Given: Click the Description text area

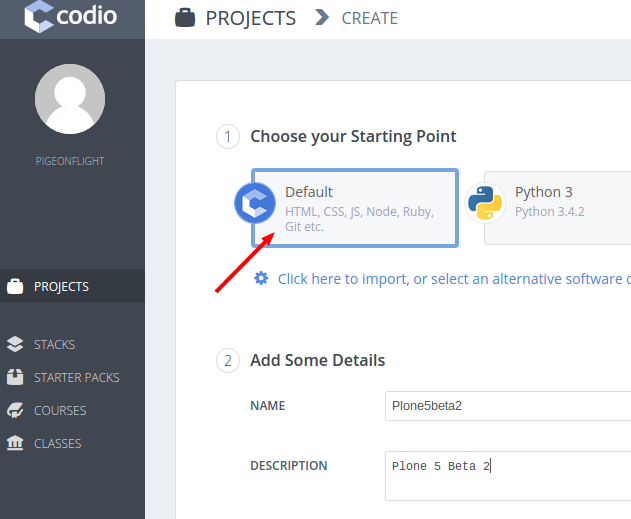Looking at the screenshot, I should pyautogui.click(x=507, y=476).
